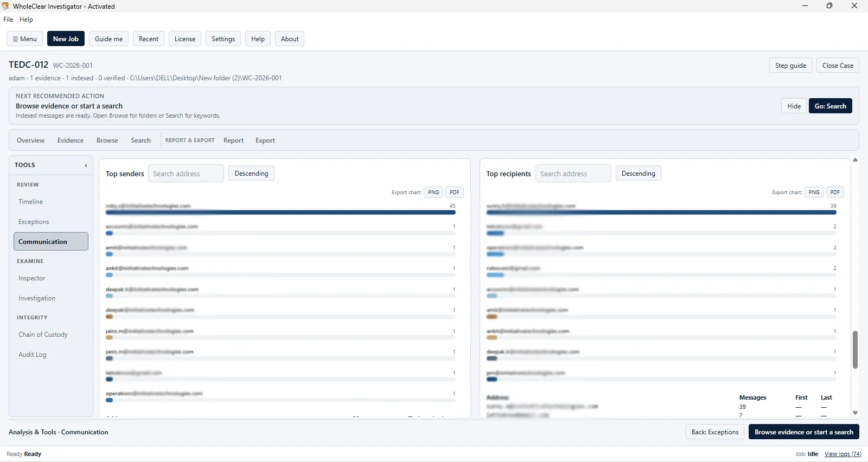Open the File menu
The width and height of the screenshot is (868, 462).
pos(8,20)
